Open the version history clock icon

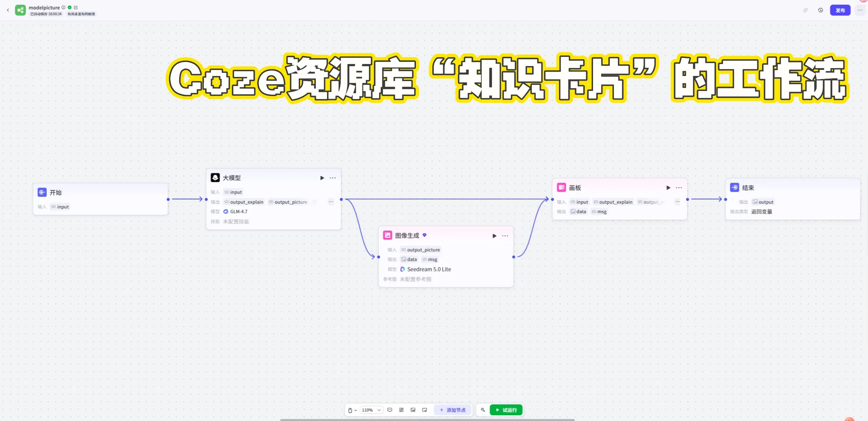[820, 10]
